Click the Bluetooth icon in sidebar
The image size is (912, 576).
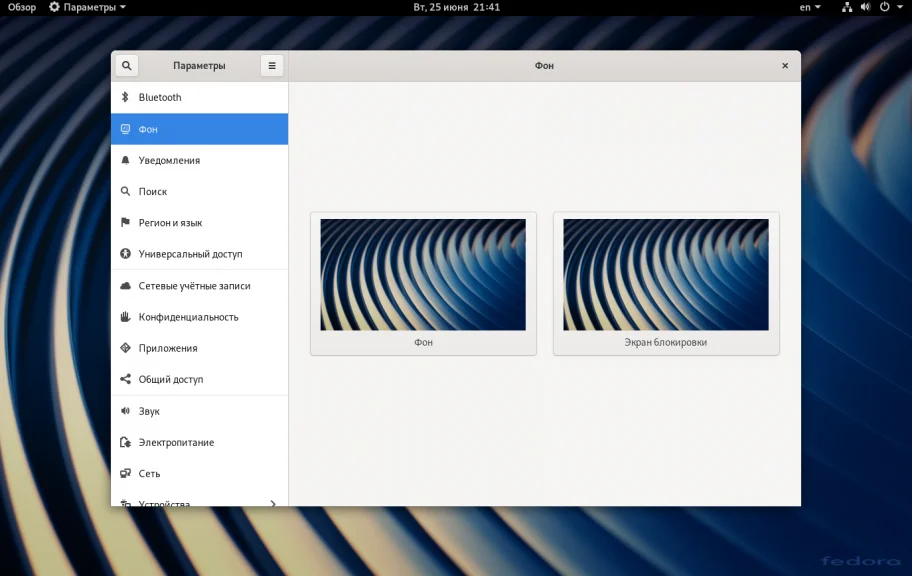coord(125,97)
